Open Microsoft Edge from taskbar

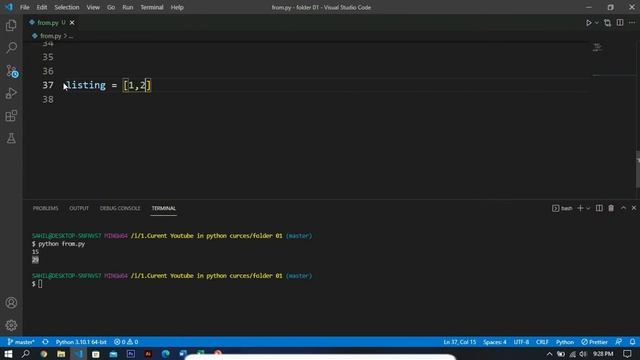tap(165, 354)
